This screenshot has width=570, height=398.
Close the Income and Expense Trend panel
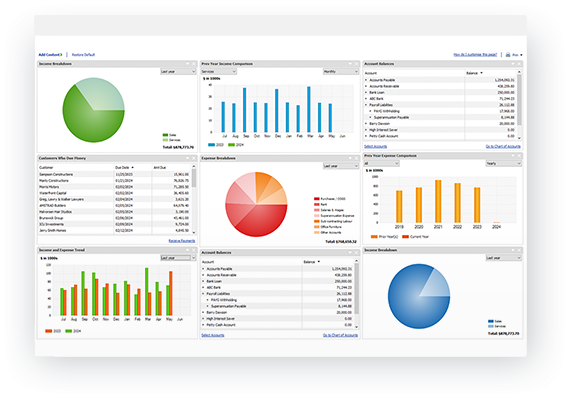(194, 250)
